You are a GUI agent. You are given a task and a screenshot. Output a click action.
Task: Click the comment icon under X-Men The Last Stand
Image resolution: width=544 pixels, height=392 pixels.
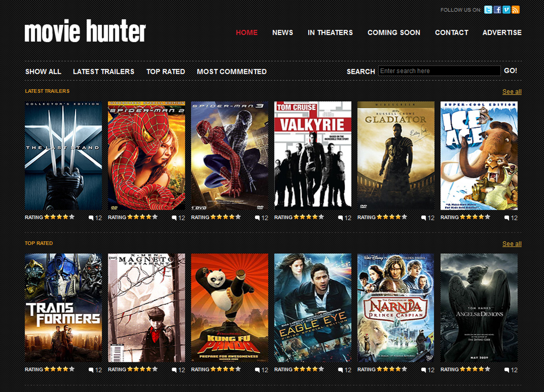pyautogui.click(x=91, y=218)
